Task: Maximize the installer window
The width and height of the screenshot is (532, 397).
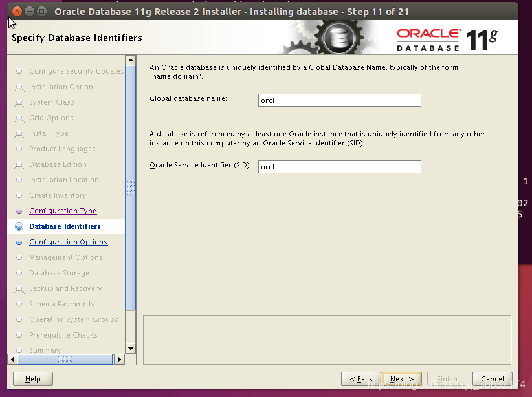Action: click(x=41, y=12)
